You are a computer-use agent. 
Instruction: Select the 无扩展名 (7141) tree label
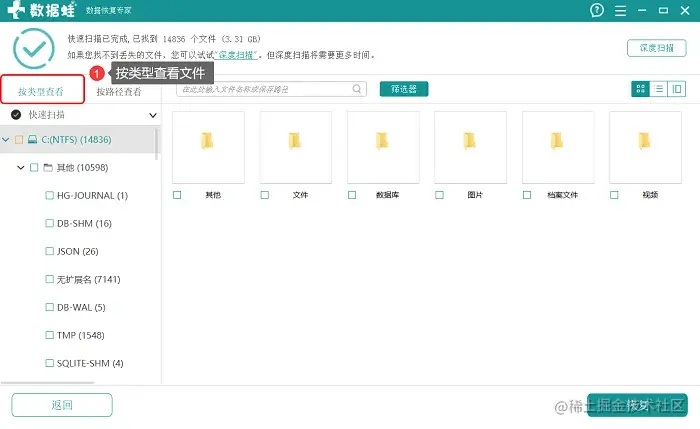[88, 279]
